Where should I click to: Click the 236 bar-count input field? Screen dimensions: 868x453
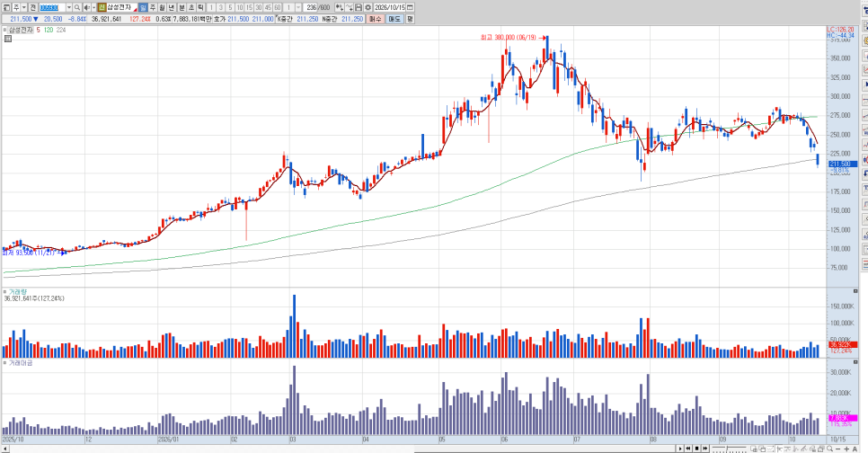pos(311,7)
